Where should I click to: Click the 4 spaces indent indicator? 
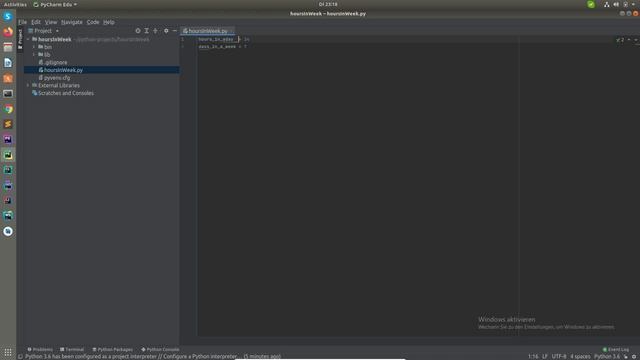(580, 357)
